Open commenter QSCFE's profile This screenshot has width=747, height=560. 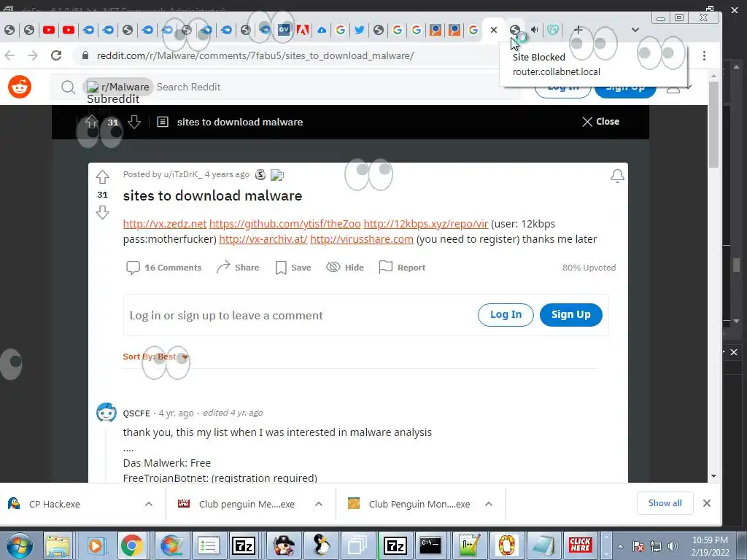pyautogui.click(x=136, y=413)
